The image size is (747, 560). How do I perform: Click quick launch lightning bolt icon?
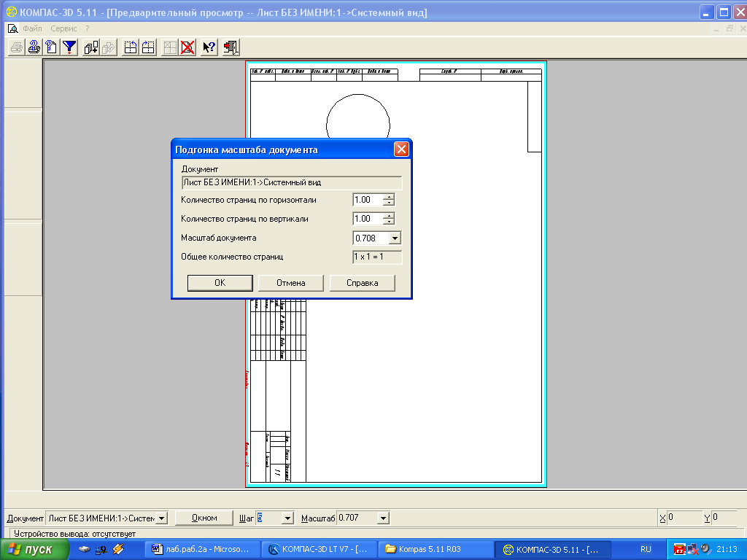[x=118, y=550]
